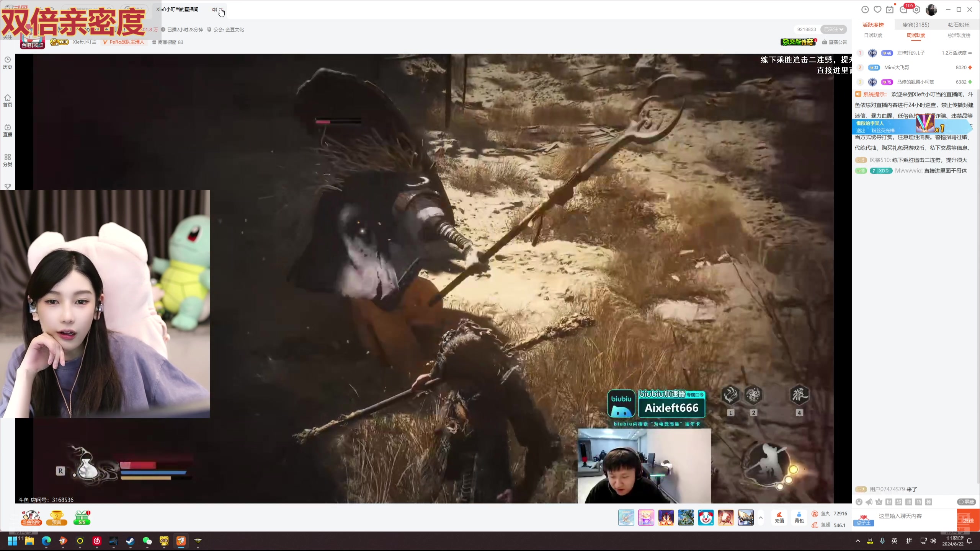980x551 pixels.
Task: Select 周活跃度 sub-tab
Action: [x=916, y=35]
